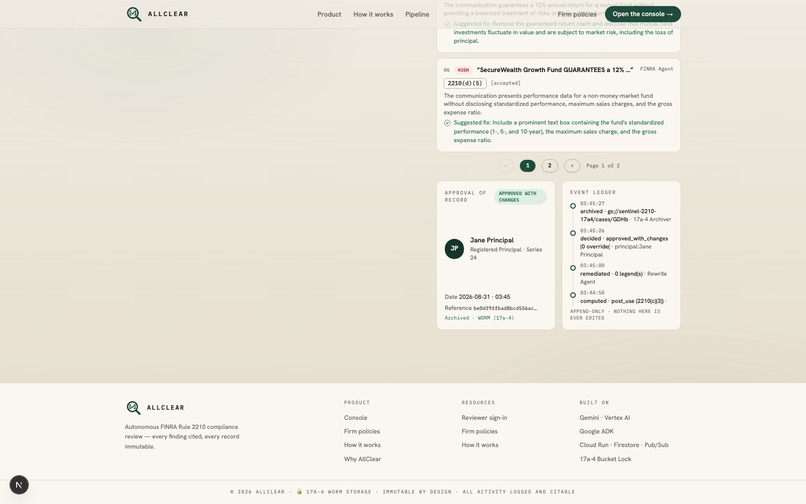Click the next page arrow
The width and height of the screenshot is (806, 504).
tap(572, 166)
